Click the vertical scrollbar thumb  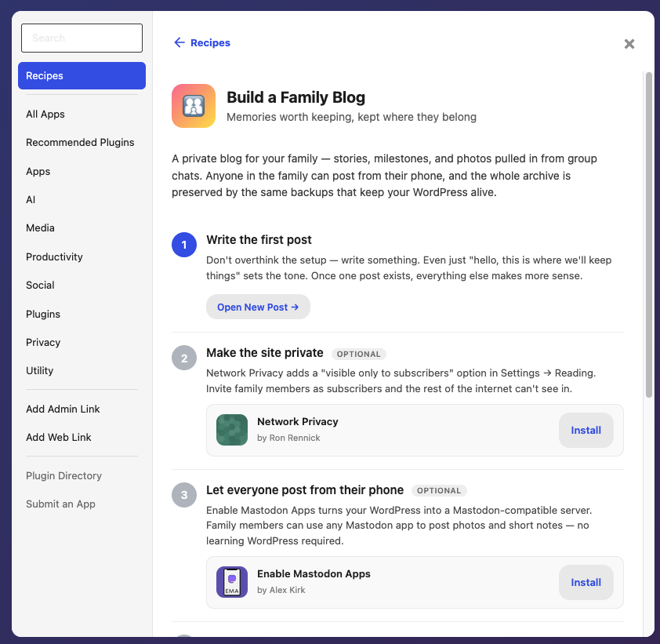pyautogui.click(x=649, y=235)
